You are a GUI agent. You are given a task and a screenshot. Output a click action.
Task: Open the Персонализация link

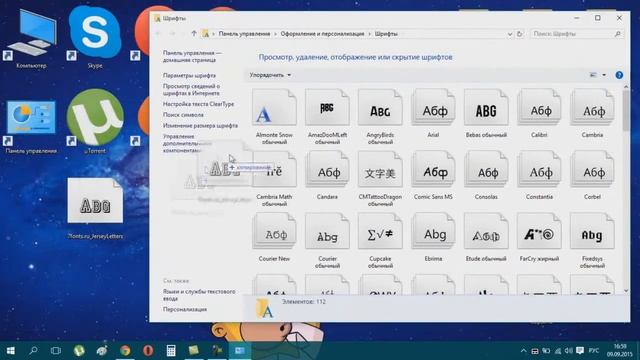point(185,309)
